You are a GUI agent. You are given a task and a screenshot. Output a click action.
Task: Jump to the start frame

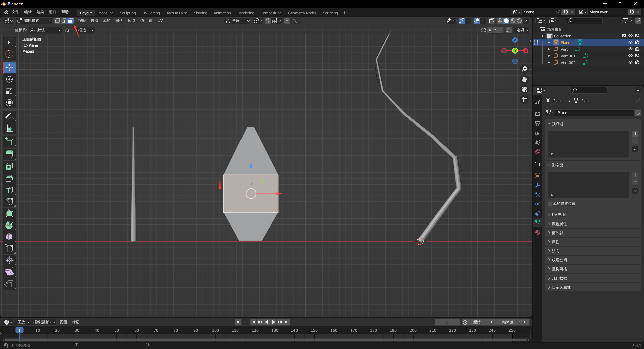point(253,322)
